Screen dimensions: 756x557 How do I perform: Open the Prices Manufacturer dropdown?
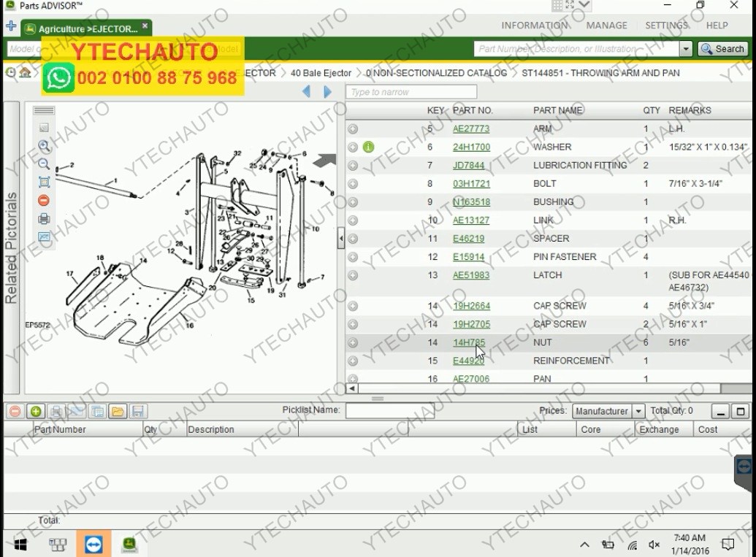pos(638,411)
